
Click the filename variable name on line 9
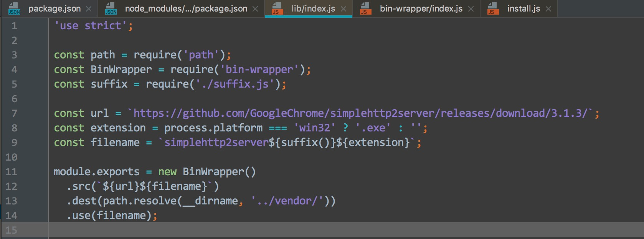(x=115, y=143)
